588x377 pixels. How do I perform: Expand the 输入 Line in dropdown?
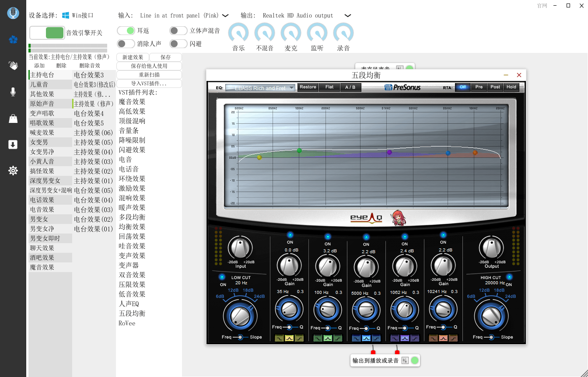click(225, 15)
